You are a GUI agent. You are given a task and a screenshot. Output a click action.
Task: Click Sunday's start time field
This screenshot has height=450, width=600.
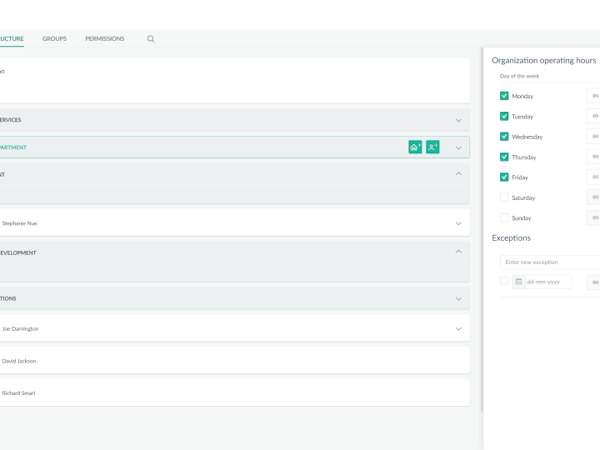point(593,217)
